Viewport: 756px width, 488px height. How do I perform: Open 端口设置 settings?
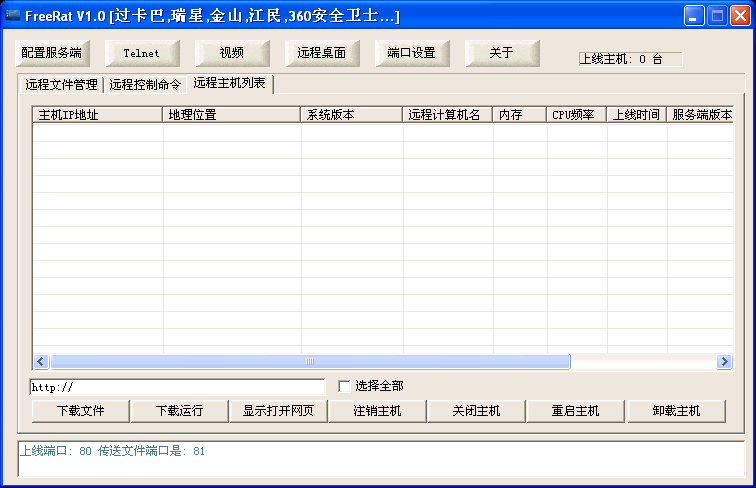click(411, 53)
